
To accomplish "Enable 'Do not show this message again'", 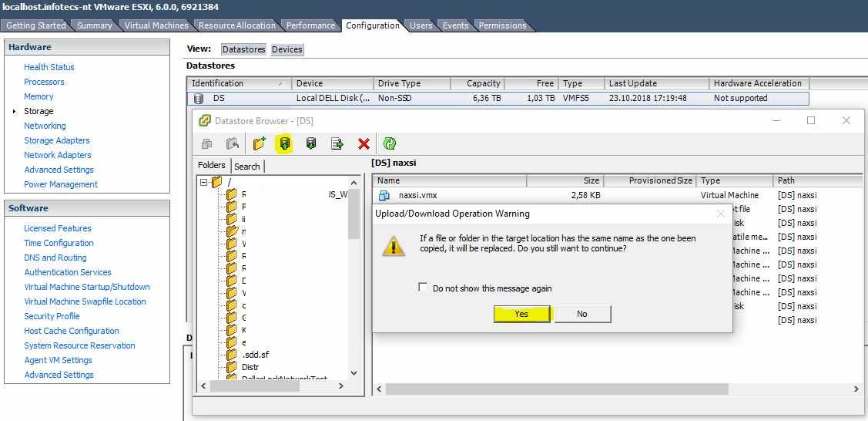I will pos(423,288).
